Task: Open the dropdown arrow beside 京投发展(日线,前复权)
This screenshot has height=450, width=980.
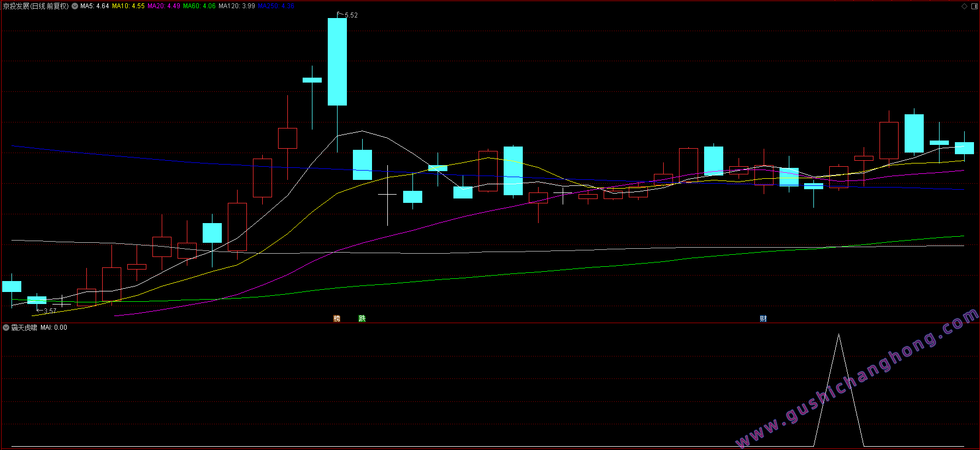Action: click(75, 6)
